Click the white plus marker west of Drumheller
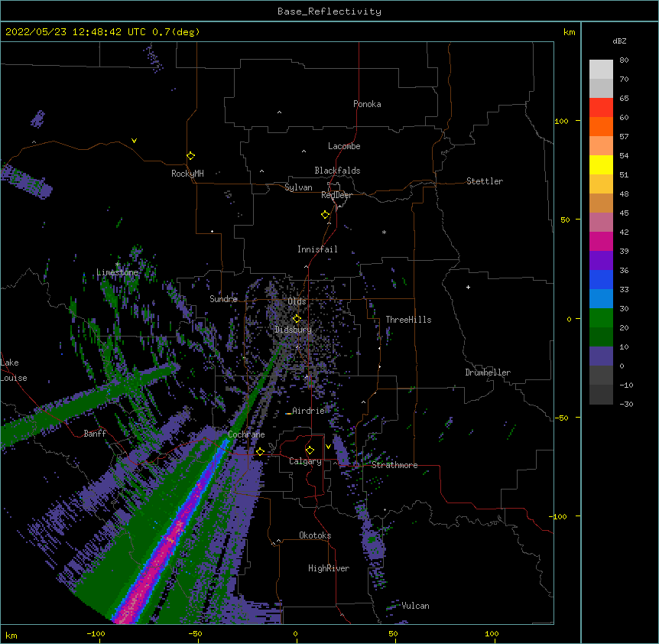The image size is (659, 644). (468, 287)
